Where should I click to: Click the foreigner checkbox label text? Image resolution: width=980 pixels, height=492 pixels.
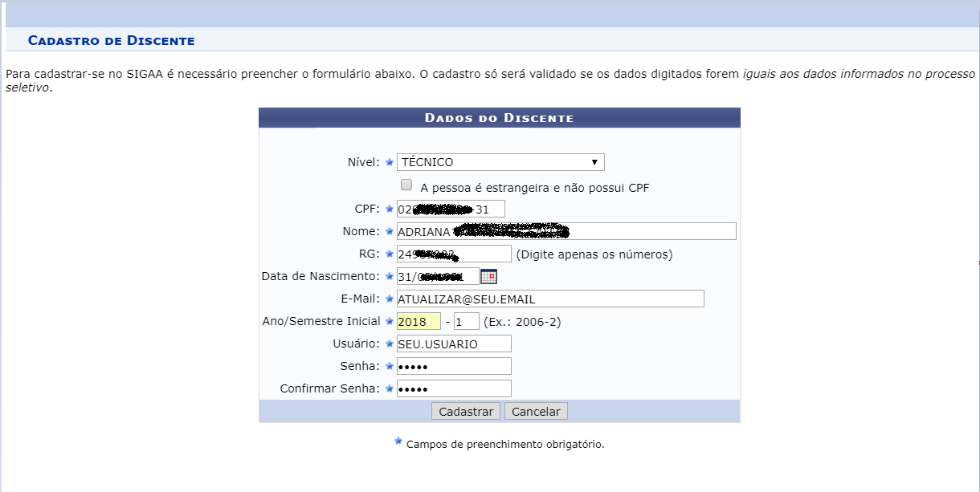tap(534, 188)
